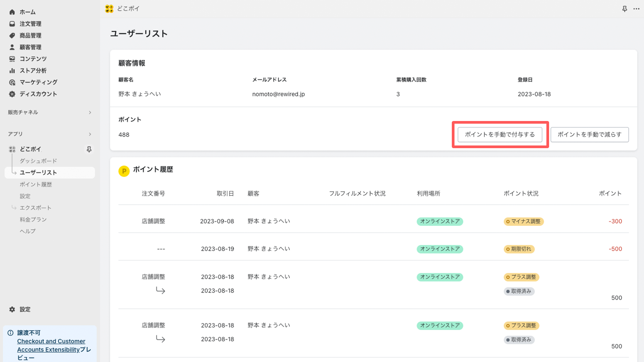Screen dimensions: 644x362
Task: Click ポイントを手動で付与する button
Action: [x=500, y=134]
